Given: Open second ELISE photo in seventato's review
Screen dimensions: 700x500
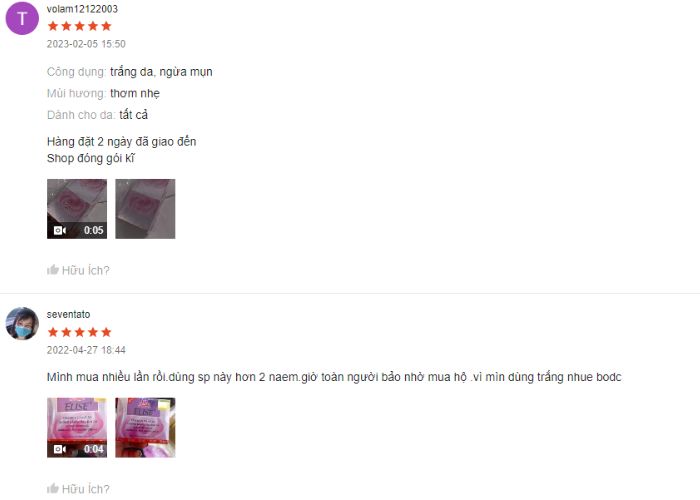Looking at the screenshot, I should 145,428.
